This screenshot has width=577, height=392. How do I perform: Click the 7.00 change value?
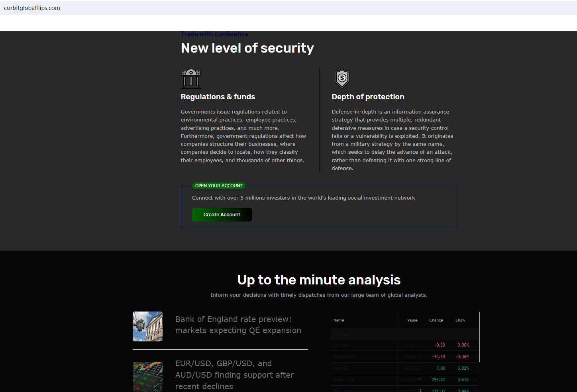(x=441, y=368)
